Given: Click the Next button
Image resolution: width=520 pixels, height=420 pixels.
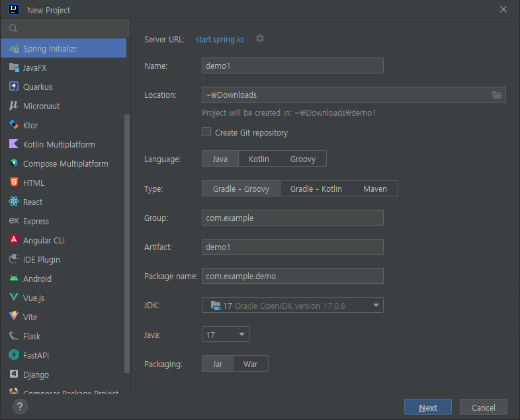Looking at the screenshot, I should coord(428,407).
